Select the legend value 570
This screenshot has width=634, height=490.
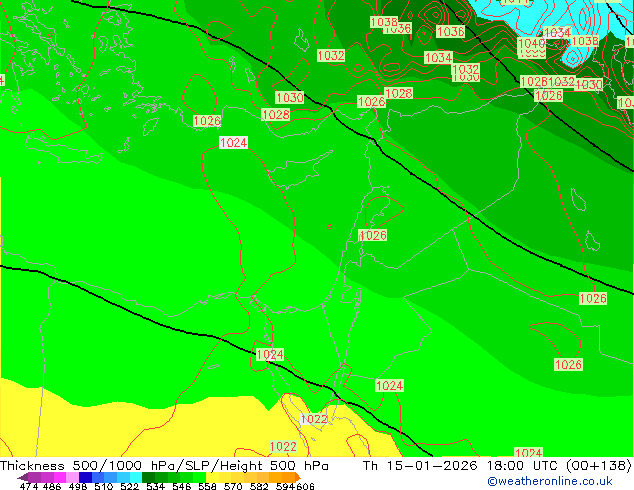pyautogui.click(x=233, y=486)
